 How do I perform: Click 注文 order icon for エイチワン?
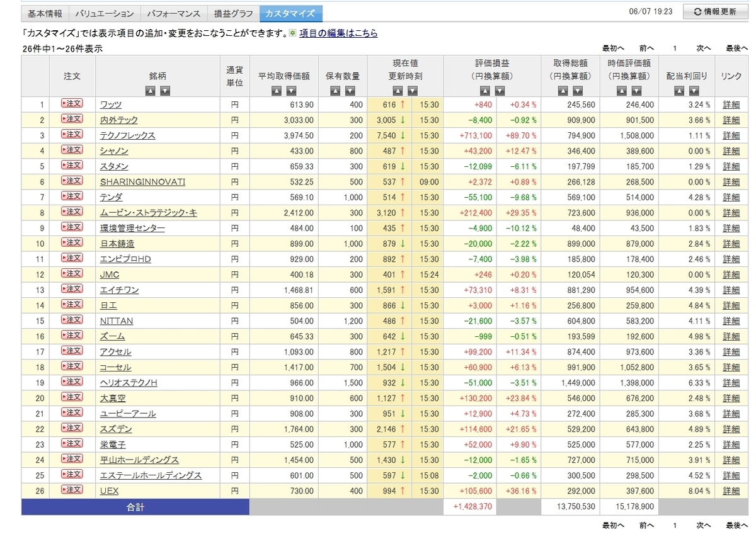[72, 289]
